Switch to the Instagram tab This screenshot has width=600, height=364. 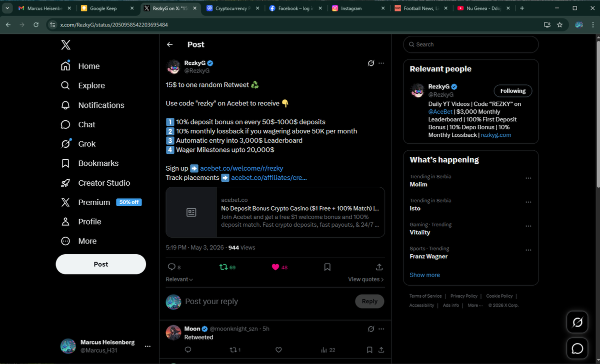click(359, 8)
